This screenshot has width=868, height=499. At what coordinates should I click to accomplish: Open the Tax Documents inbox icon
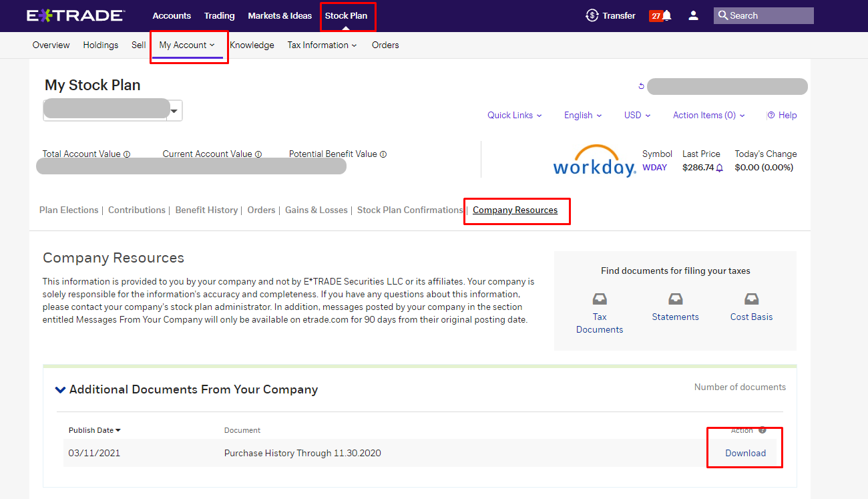pos(600,299)
